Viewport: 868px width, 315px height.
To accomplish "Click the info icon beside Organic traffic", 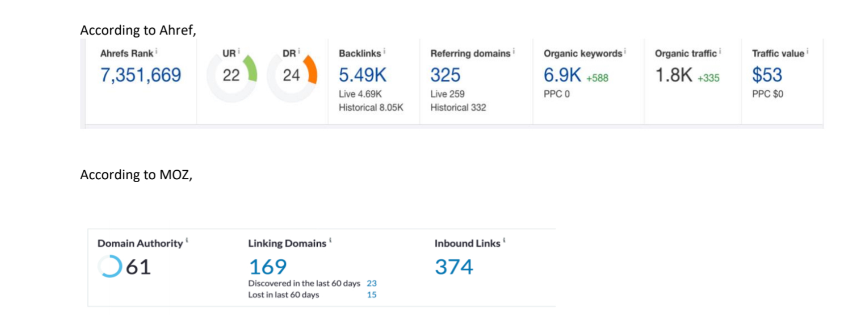I will click(x=720, y=51).
